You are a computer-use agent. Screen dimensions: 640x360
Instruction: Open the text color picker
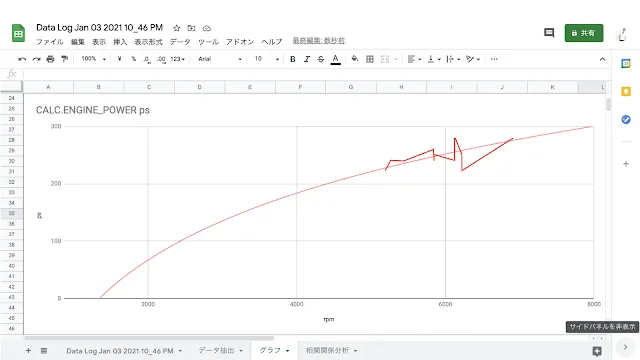point(336,60)
